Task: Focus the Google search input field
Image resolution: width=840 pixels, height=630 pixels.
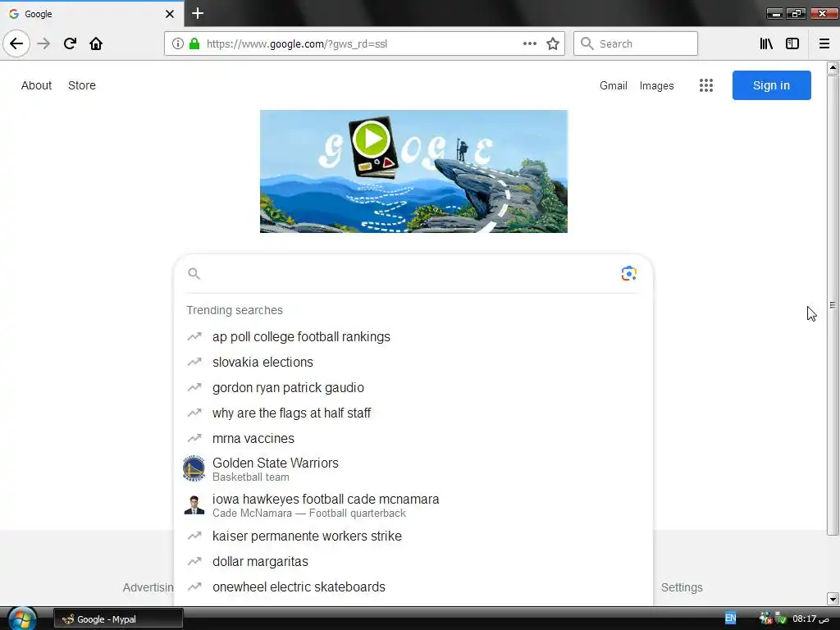Action: coord(410,274)
